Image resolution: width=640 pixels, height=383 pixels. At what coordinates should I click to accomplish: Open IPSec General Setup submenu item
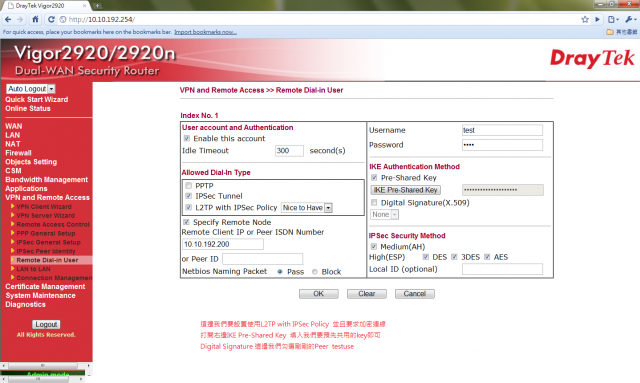pyautogui.click(x=48, y=242)
